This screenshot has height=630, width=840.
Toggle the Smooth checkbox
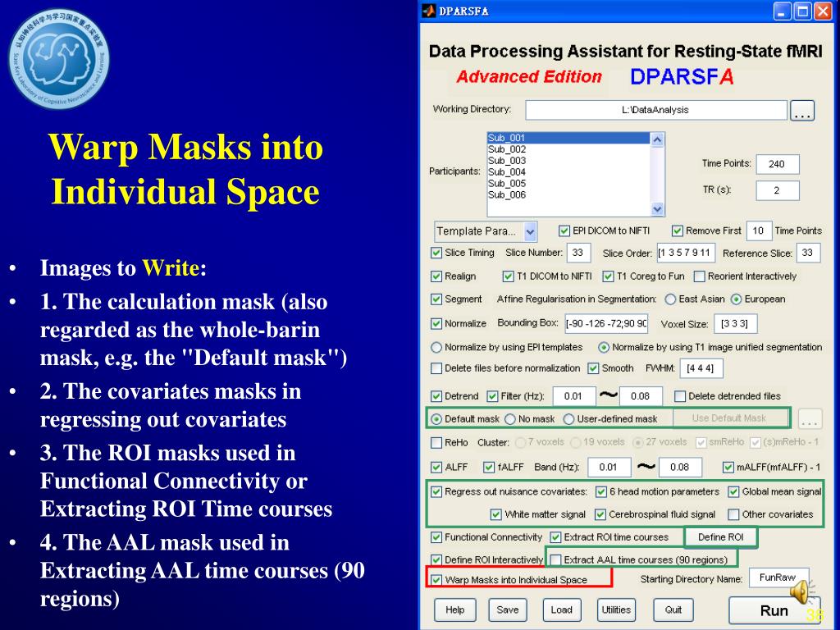pyautogui.click(x=593, y=368)
